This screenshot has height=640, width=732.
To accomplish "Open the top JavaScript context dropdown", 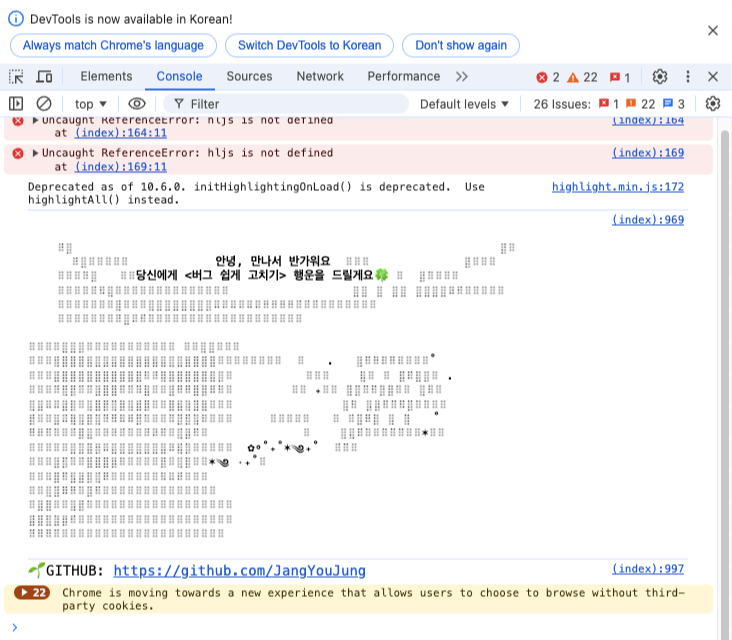I will [x=91, y=104].
